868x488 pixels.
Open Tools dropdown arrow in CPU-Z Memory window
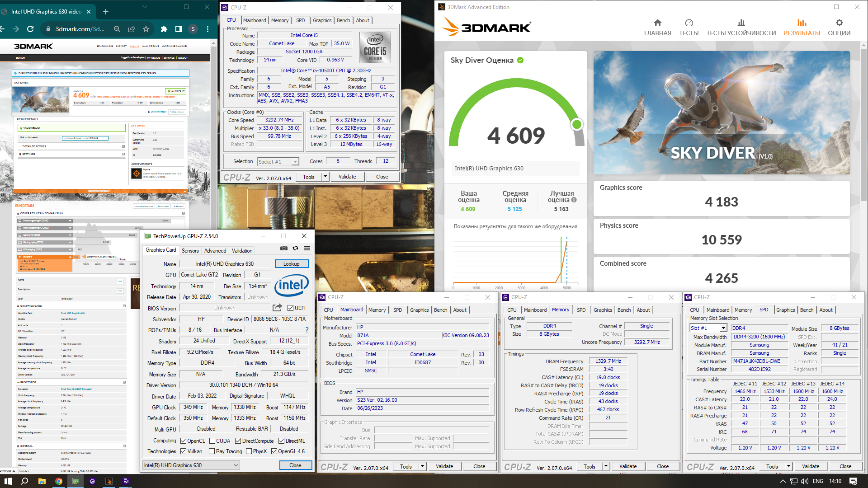(x=606, y=466)
